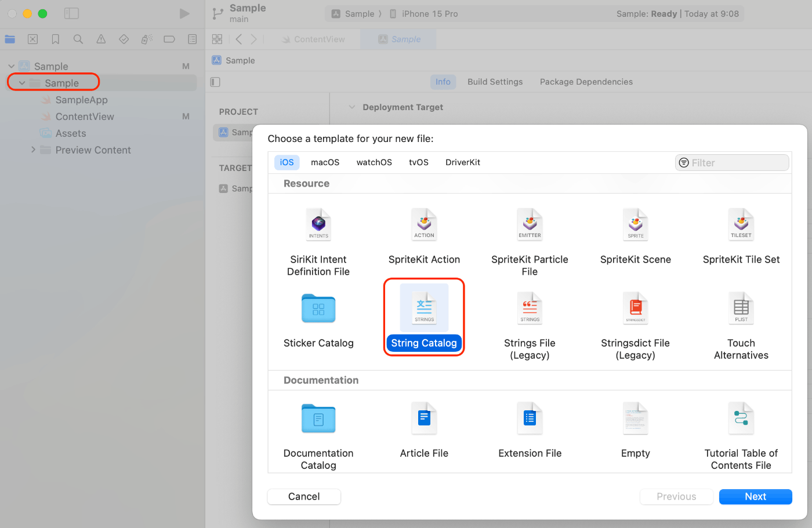Open the Sample editor tab
The height and width of the screenshot is (528, 812).
(x=399, y=39)
